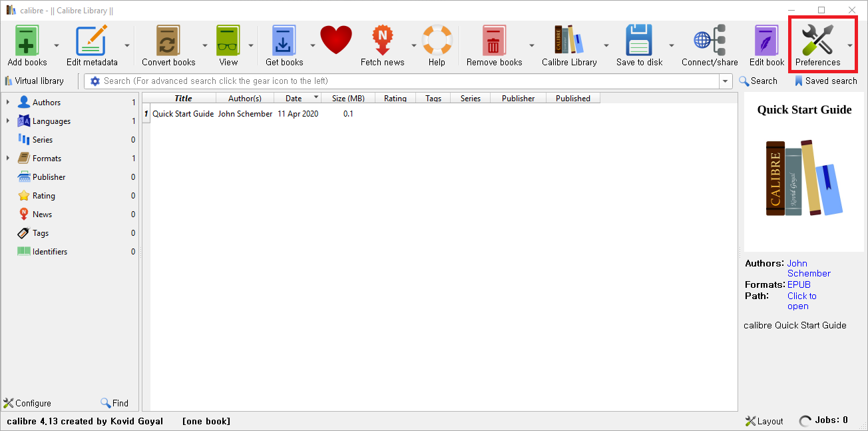Click the Remove books trash icon

coord(494,41)
